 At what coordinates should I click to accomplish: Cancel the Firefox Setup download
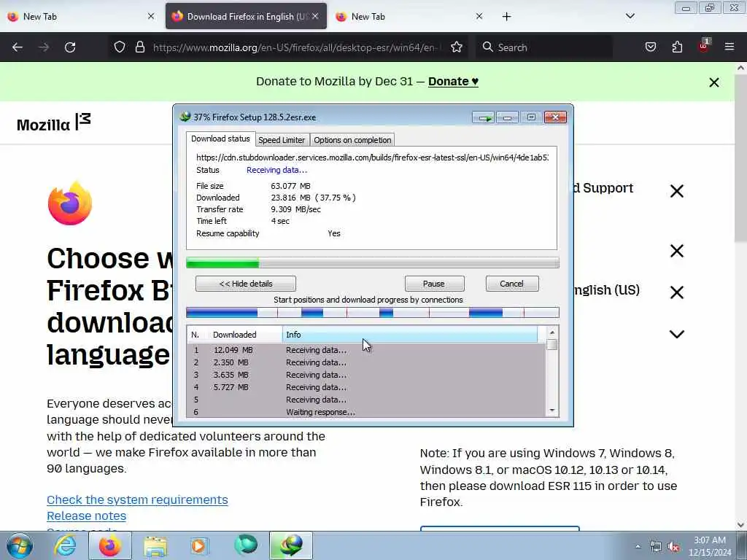click(x=511, y=284)
